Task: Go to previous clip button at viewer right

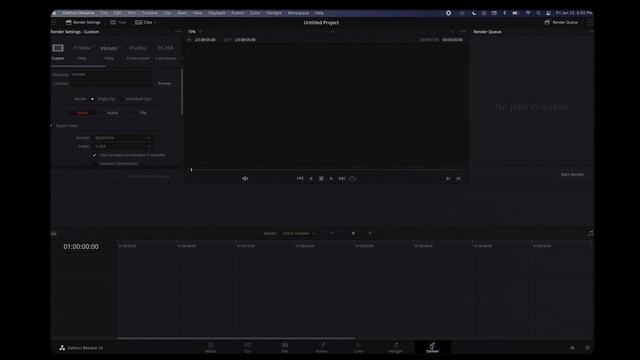Action: point(458,178)
